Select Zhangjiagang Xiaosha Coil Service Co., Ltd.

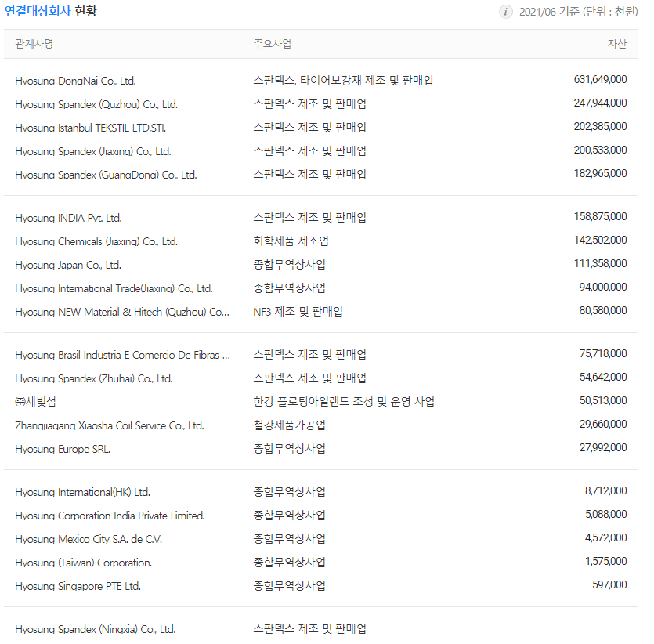tap(110, 426)
